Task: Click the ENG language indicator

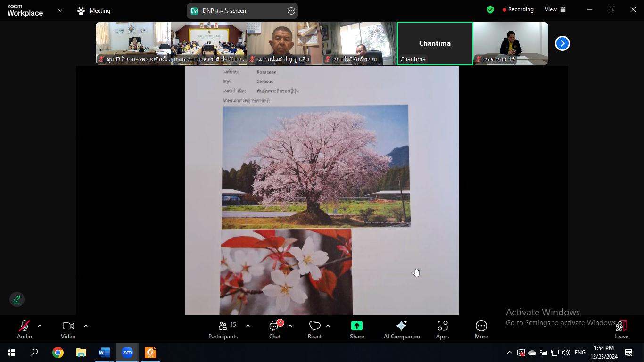Action: coord(580,353)
